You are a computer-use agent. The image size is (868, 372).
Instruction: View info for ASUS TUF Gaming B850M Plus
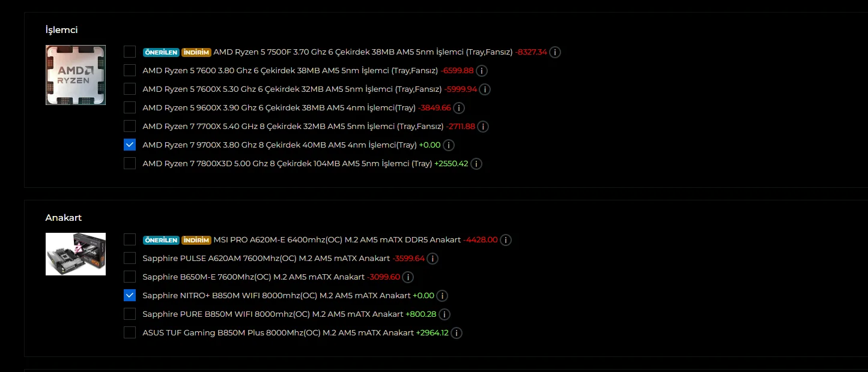point(457,333)
